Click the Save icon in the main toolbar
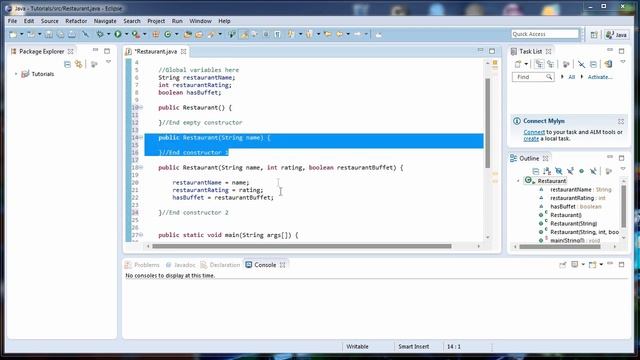This screenshot has height=360, width=640. tap(49, 35)
